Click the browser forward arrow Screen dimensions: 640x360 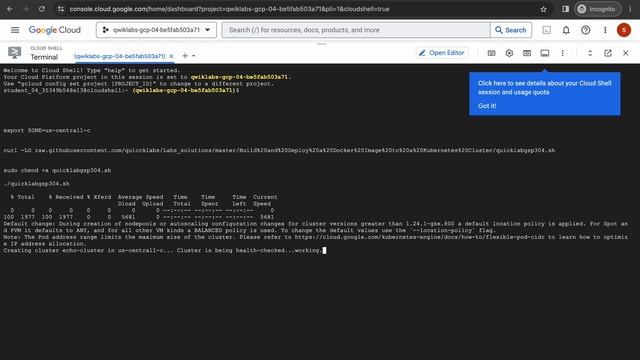pos(26,9)
